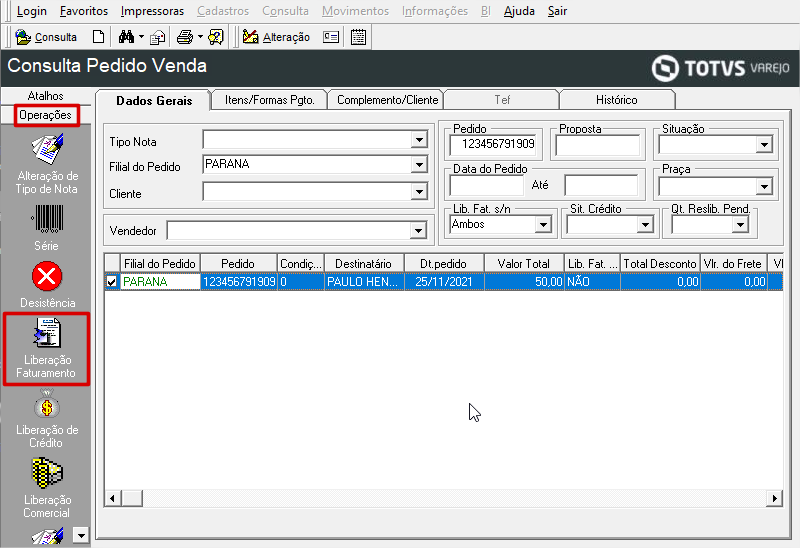
Task: Open the Sit. Crédito dropdown
Action: coord(645,225)
